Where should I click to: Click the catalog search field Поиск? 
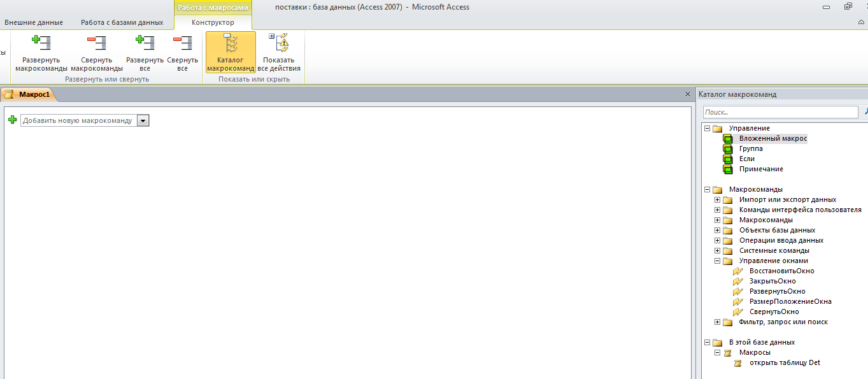click(781, 112)
